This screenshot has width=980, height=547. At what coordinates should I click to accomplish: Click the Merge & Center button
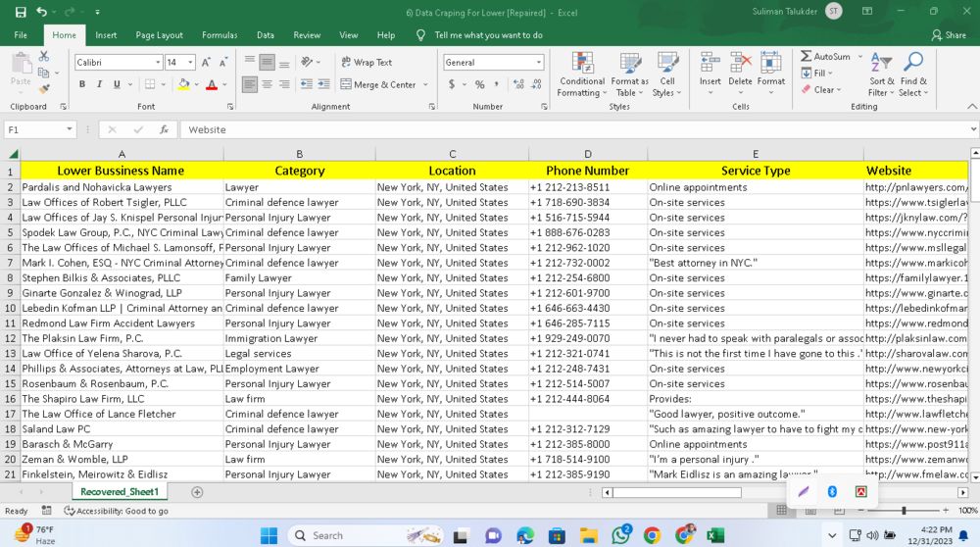[377, 84]
